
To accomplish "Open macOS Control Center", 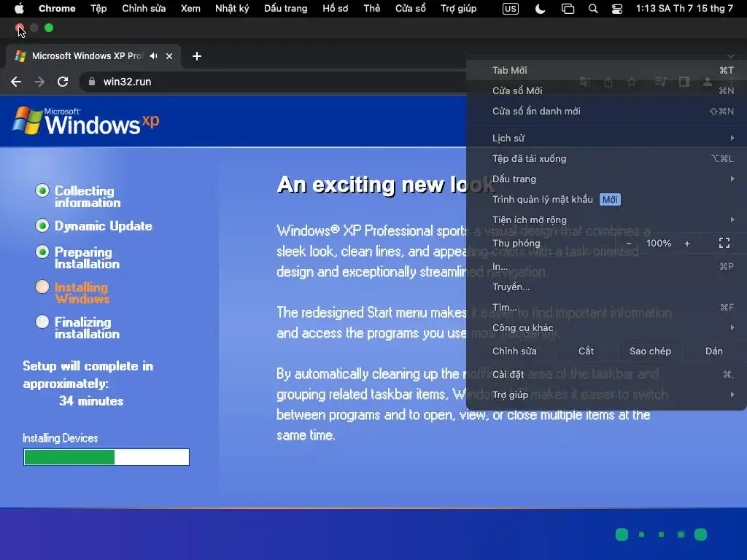I will (x=617, y=9).
